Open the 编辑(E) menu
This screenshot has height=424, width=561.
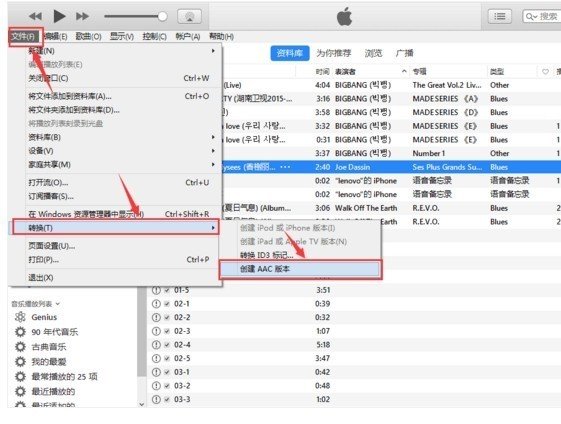tap(55, 36)
